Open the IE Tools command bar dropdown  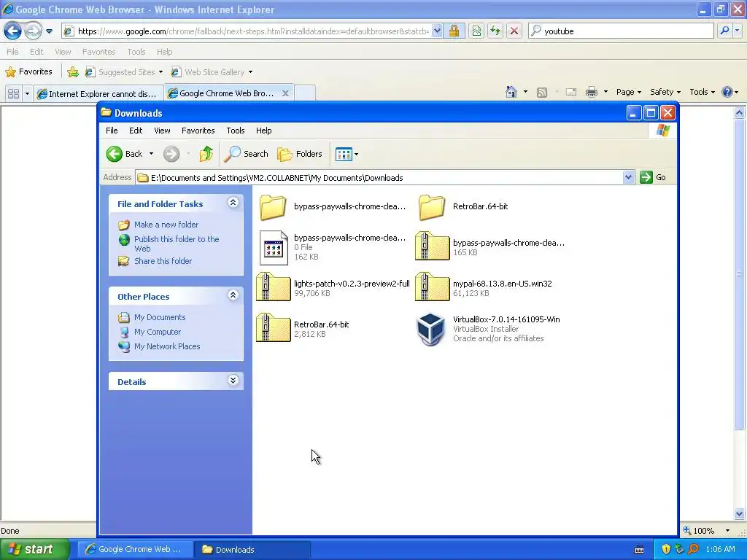pos(703,92)
